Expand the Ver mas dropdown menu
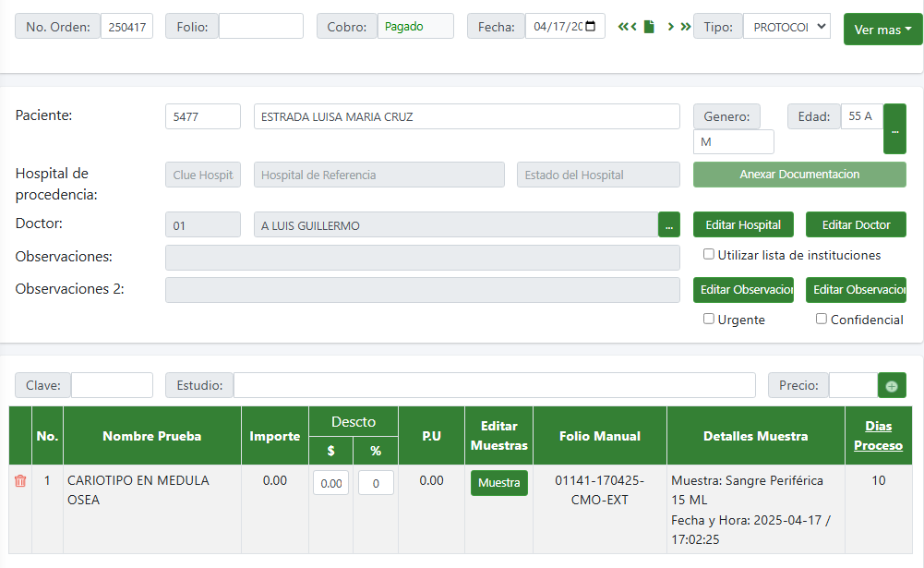The width and height of the screenshot is (924, 568). pyautogui.click(x=882, y=30)
